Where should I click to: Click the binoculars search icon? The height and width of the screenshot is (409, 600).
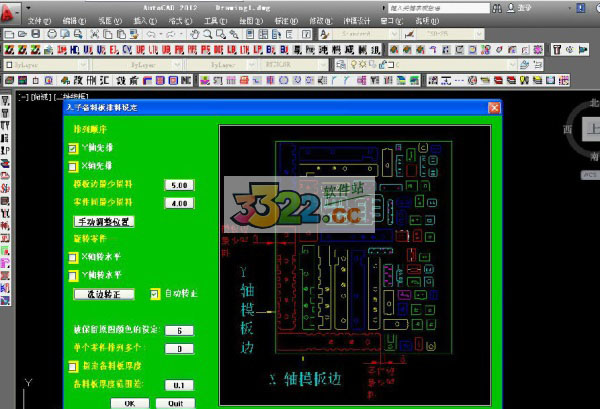(497, 8)
